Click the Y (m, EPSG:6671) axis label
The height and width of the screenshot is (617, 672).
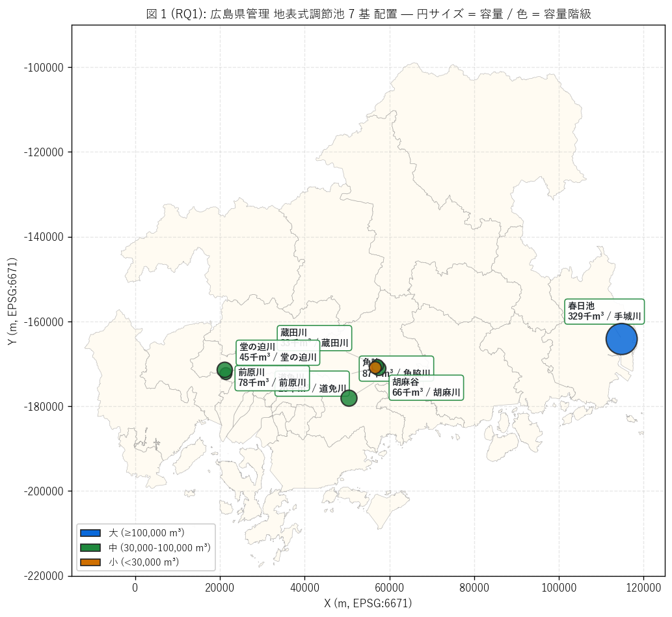tap(12, 301)
